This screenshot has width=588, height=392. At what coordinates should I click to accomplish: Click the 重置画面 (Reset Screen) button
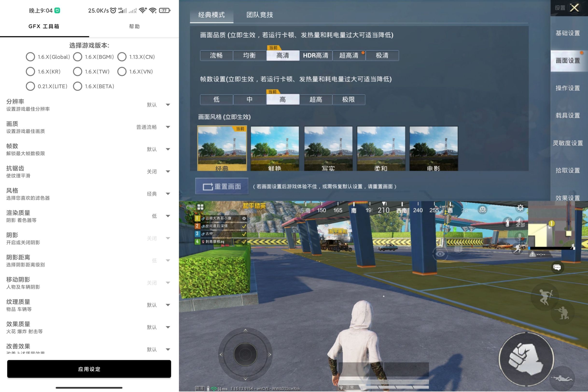220,186
